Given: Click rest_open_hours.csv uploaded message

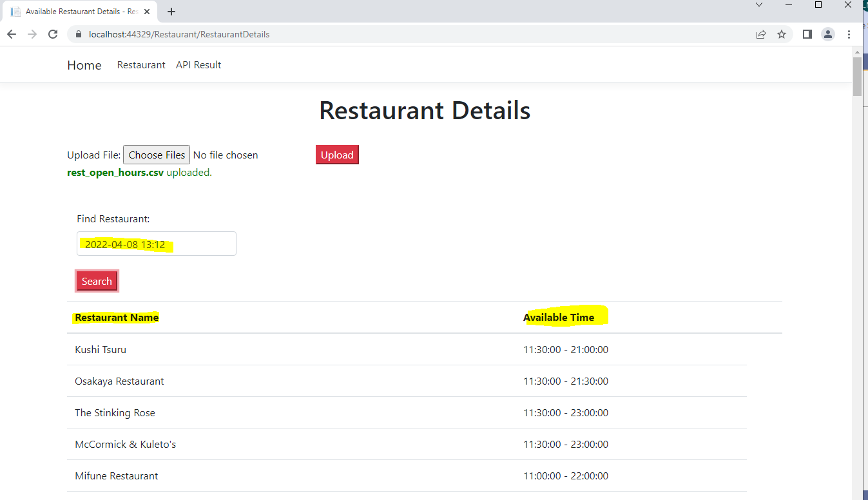Looking at the screenshot, I should [139, 173].
